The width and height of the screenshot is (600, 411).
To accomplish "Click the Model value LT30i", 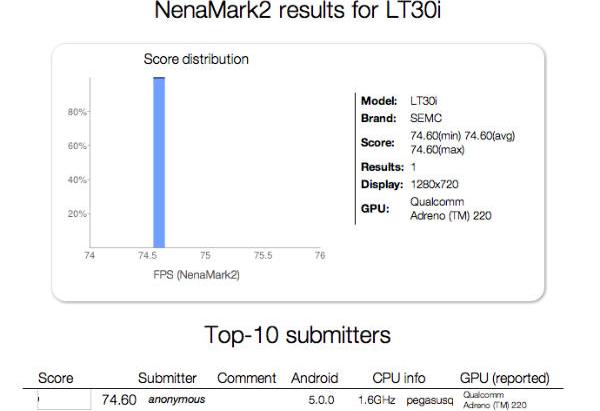I will click(424, 101).
